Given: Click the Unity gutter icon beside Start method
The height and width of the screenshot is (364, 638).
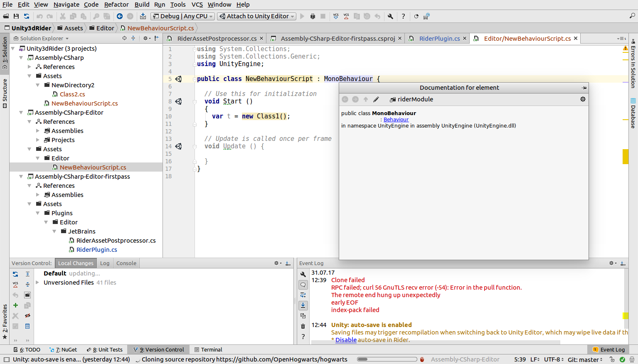Looking at the screenshot, I should click(179, 101).
